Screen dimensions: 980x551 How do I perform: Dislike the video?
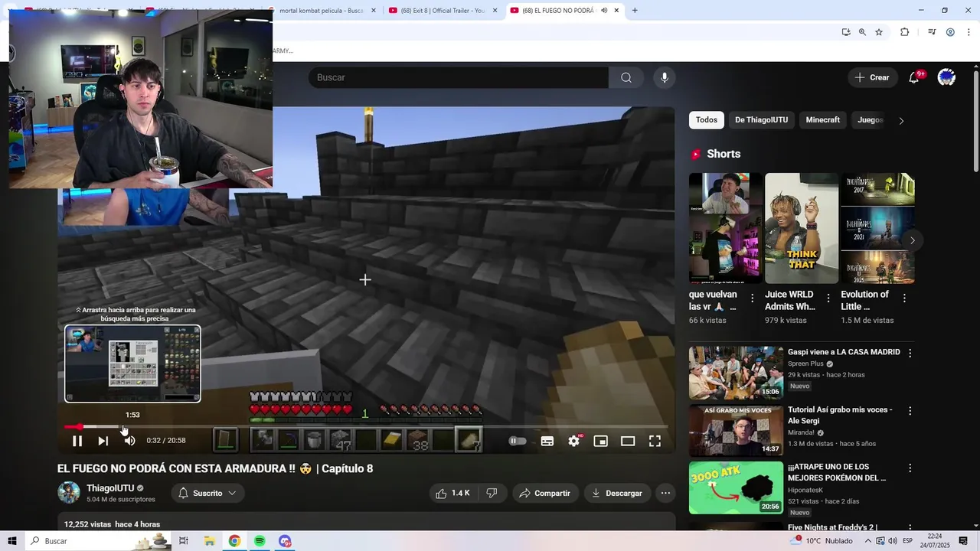click(x=492, y=494)
